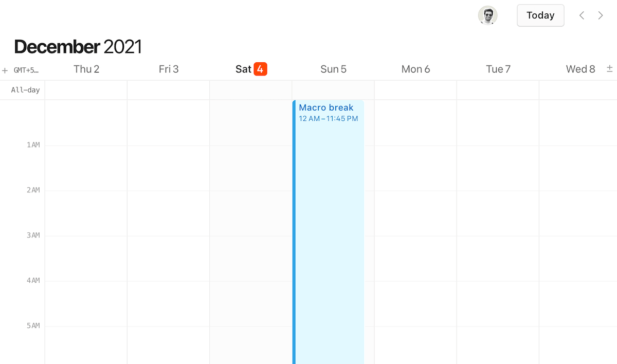Click the event time text 12 AM–11:45 PM
Viewport: 617px width, 364px height.
tap(329, 118)
